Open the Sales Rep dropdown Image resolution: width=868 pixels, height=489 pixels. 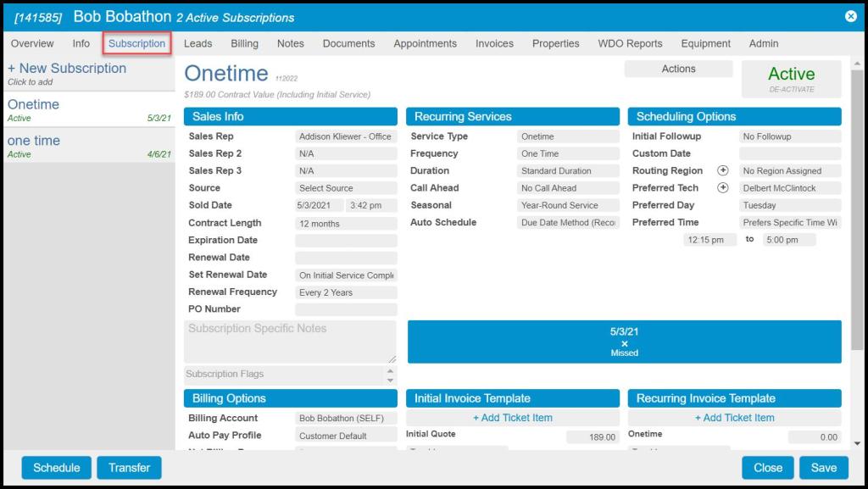click(x=345, y=136)
